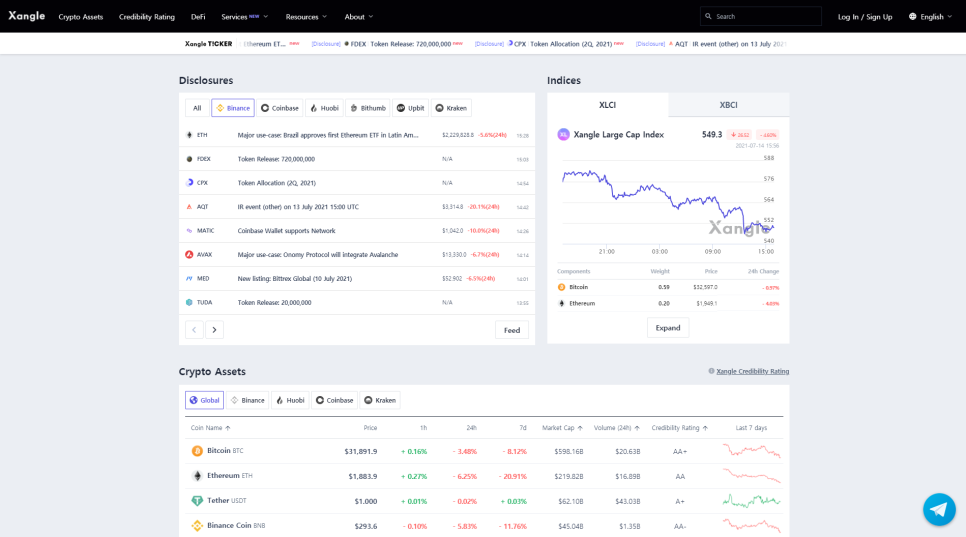Click Tether last 7 days sparkline

[x=752, y=501]
